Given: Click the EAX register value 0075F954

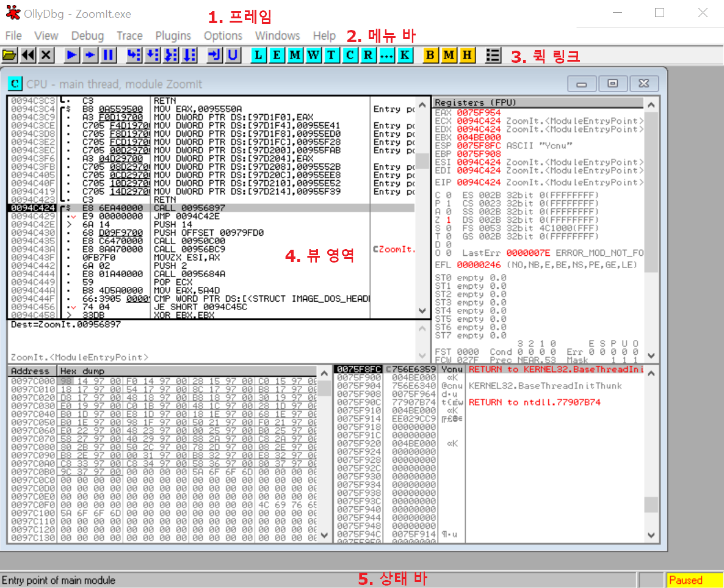Looking at the screenshot, I should coord(479,113).
